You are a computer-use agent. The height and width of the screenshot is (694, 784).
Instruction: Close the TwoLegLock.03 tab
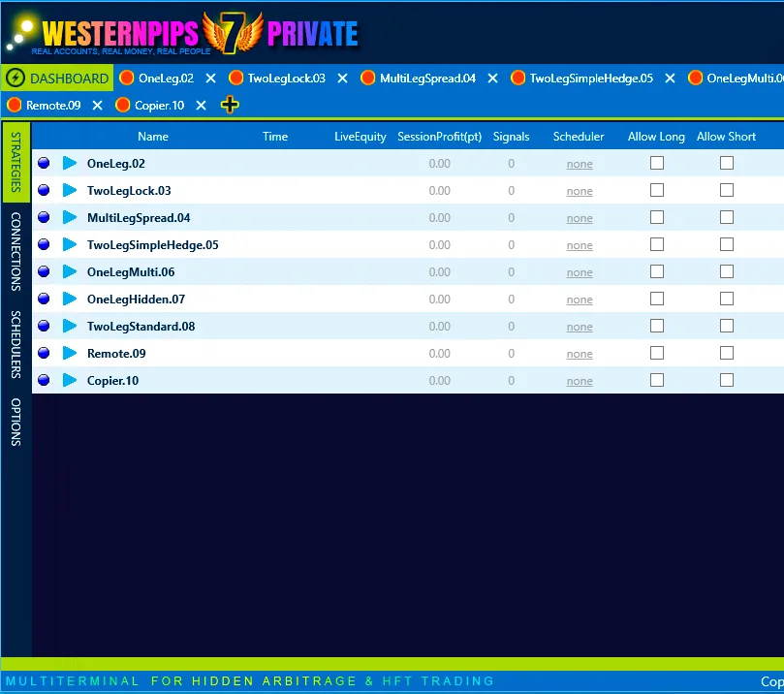[x=342, y=79]
